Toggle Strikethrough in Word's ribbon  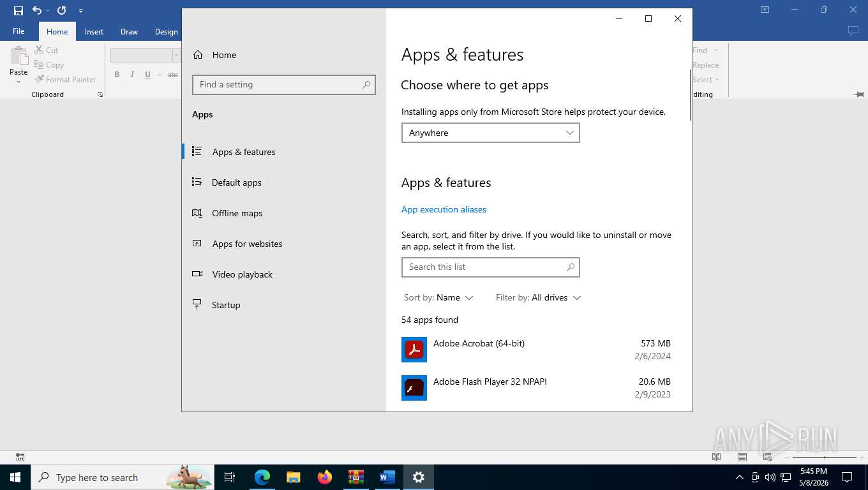point(173,75)
